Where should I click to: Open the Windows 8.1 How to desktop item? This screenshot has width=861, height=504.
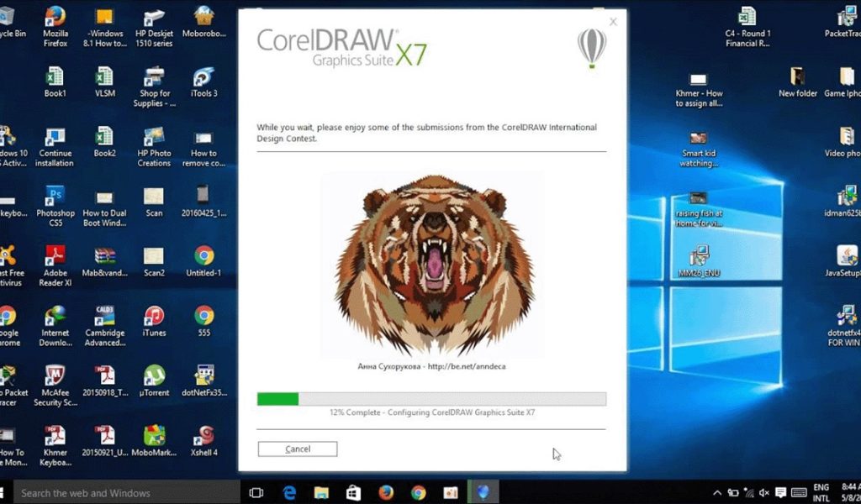tap(105, 26)
